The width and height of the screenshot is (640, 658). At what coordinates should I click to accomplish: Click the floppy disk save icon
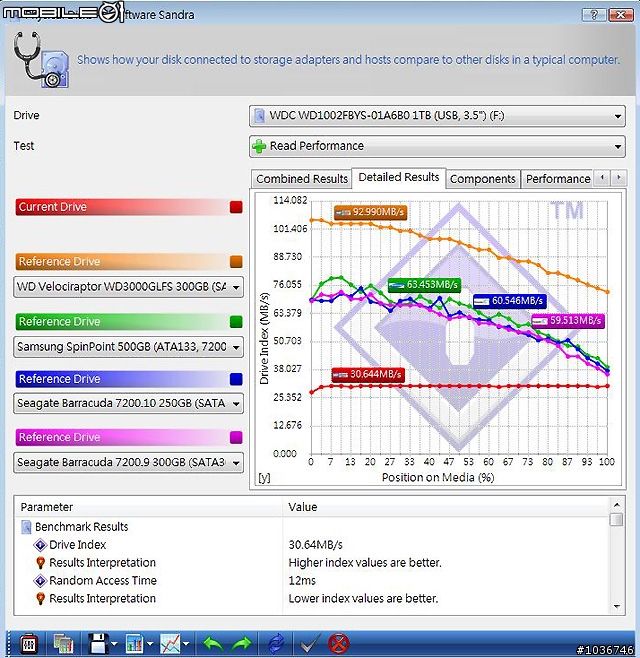tap(99, 644)
